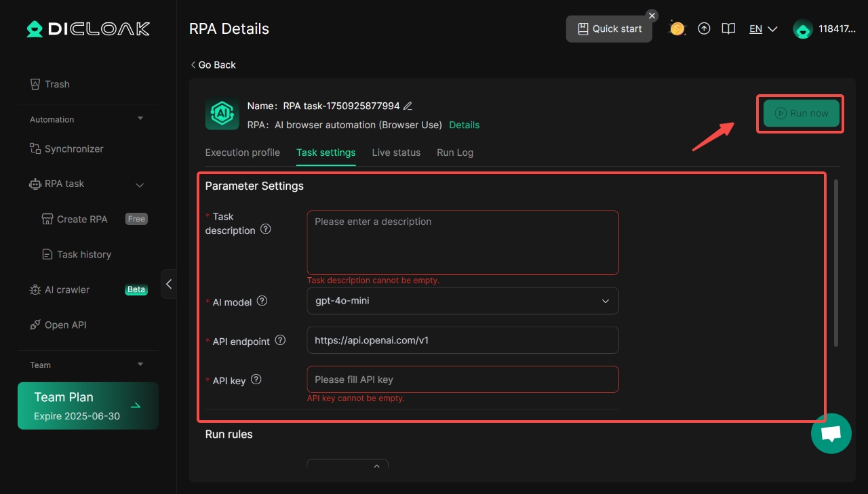This screenshot has height=494, width=868.
Task: Collapse the sidebar with the arrow handle
Action: pos(169,284)
